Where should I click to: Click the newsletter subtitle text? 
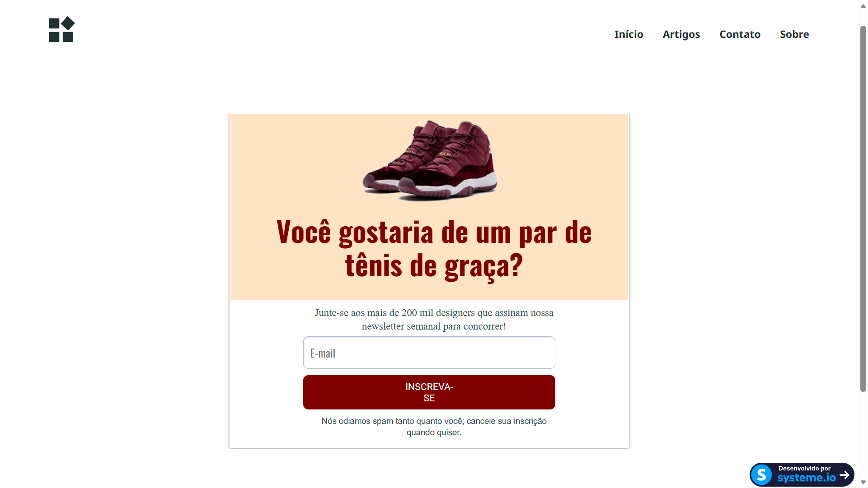tap(434, 319)
